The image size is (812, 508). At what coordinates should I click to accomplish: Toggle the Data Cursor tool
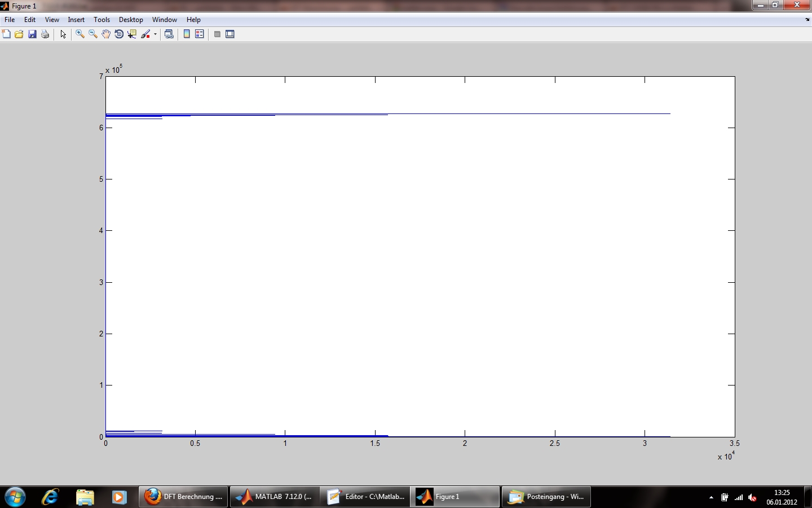[132, 34]
